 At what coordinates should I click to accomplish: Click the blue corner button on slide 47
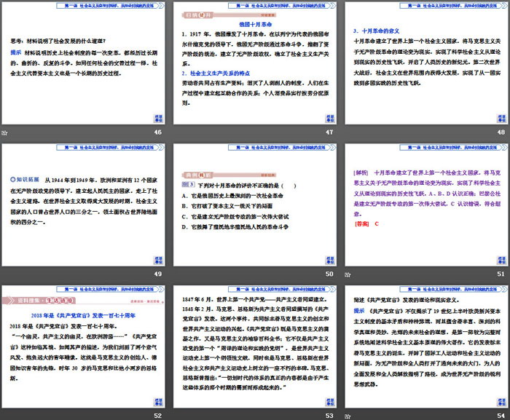329,117
